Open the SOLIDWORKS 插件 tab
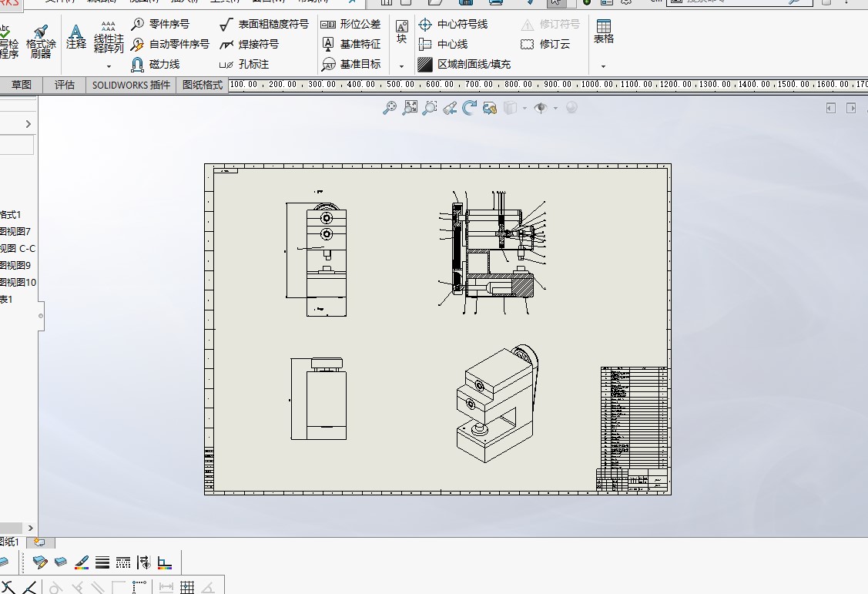 point(131,85)
